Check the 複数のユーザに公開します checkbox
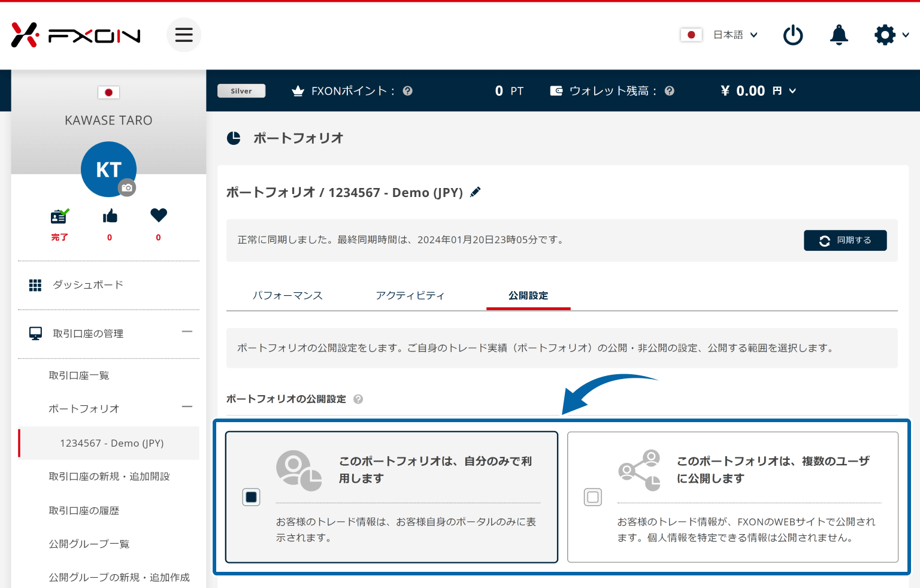920x588 pixels. (593, 497)
